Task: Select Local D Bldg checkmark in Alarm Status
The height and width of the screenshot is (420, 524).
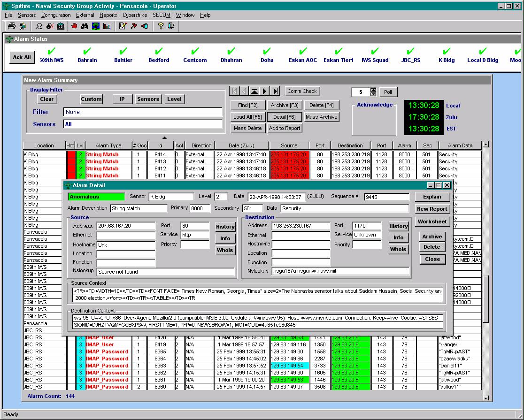Action: [483, 51]
